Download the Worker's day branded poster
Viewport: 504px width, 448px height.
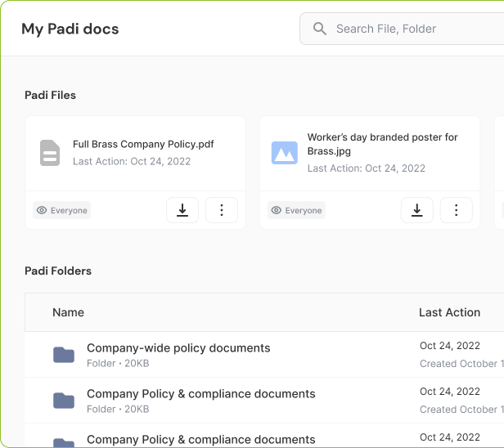click(x=417, y=210)
